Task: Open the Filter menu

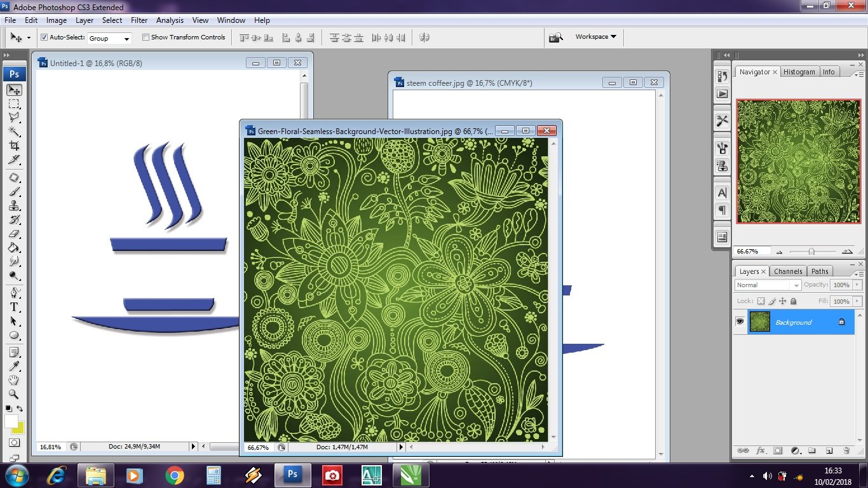Action: (x=139, y=20)
